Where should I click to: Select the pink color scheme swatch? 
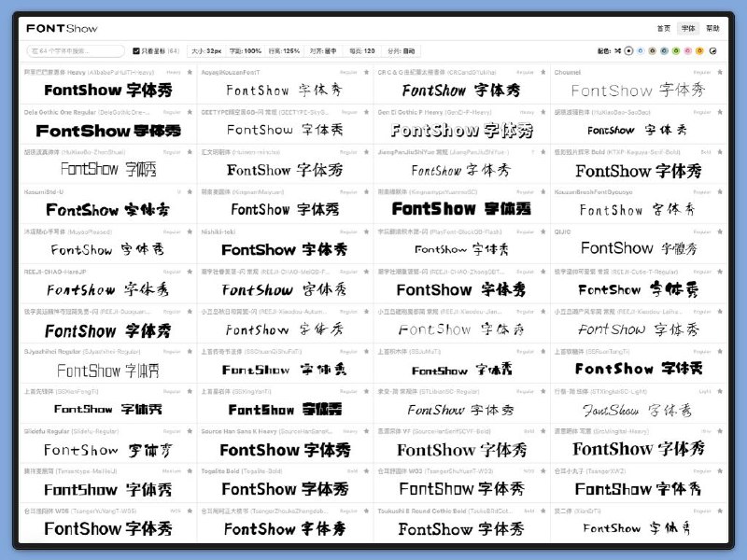coord(688,51)
